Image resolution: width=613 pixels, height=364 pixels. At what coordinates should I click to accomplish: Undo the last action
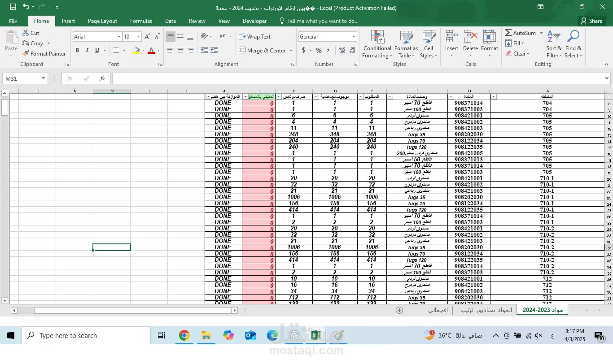(x=26, y=7)
